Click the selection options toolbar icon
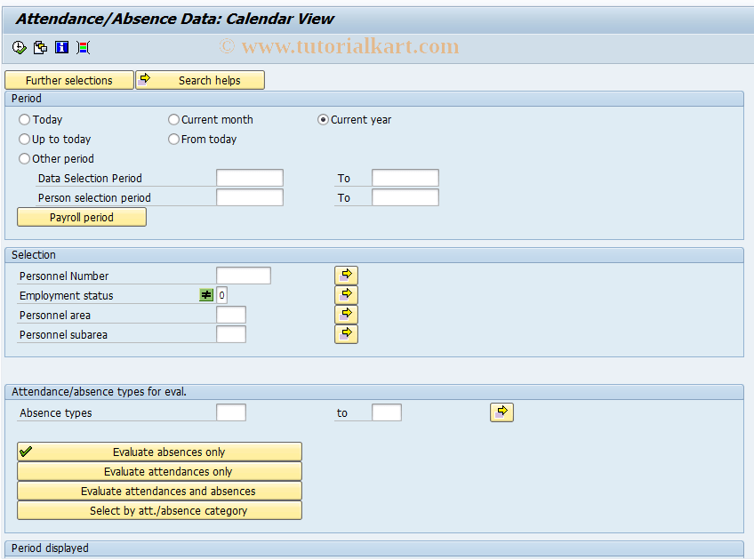754x560 pixels. click(x=83, y=47)
